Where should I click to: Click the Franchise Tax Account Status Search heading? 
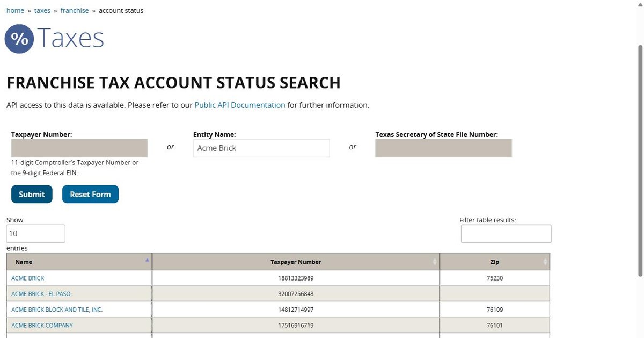coord(173,83)
